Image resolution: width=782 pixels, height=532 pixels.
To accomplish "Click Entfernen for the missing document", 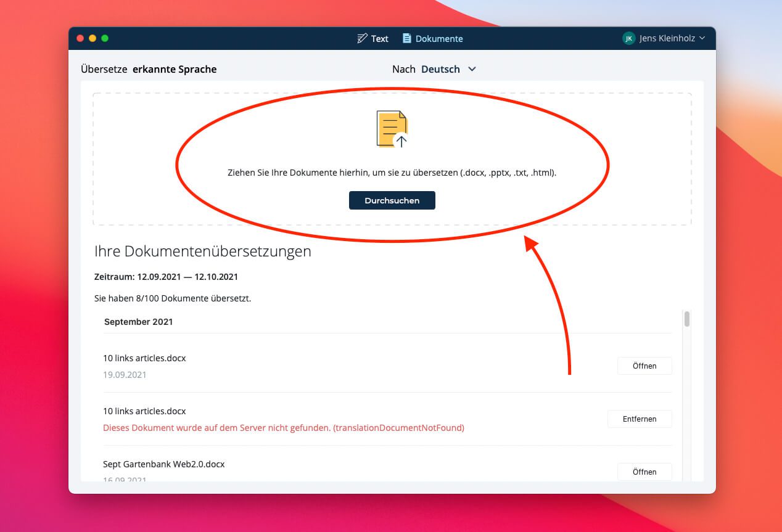I will click(x=640, y=419).
